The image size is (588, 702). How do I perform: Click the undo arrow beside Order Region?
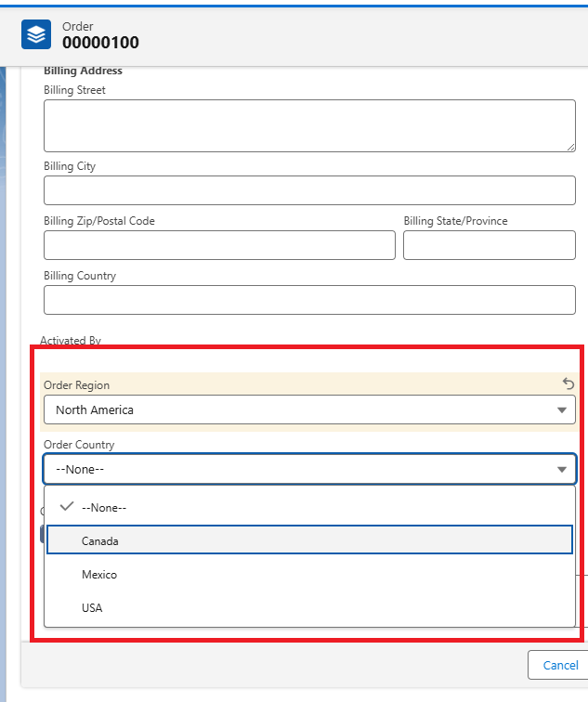pos(568,383)
